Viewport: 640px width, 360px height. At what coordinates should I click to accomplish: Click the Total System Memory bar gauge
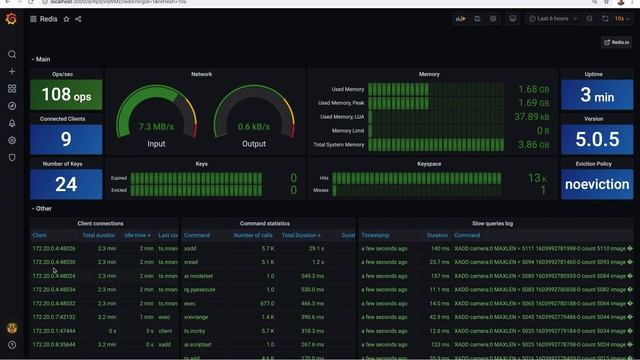[x=436, y=144]
